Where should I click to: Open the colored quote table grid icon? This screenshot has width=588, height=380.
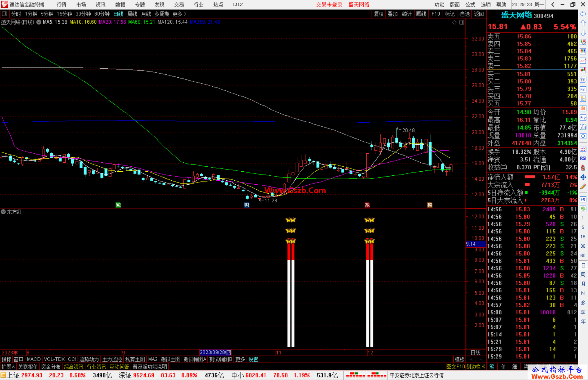coord(583,51)
